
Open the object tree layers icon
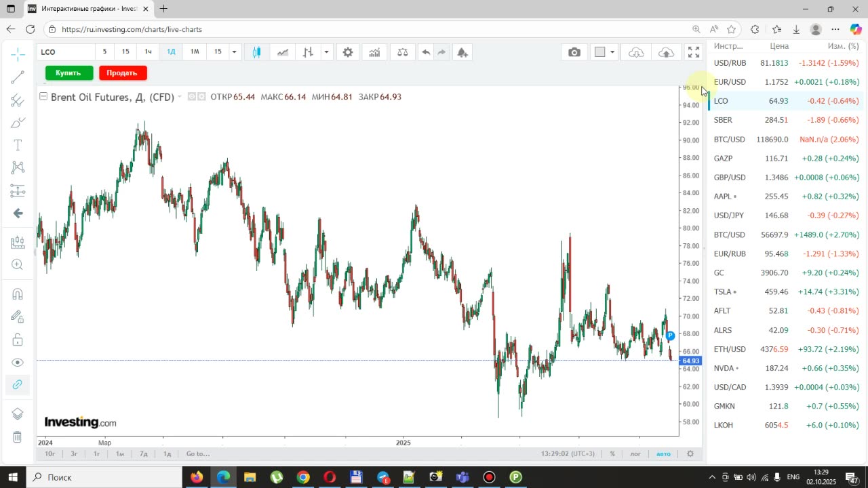[18, 414]
